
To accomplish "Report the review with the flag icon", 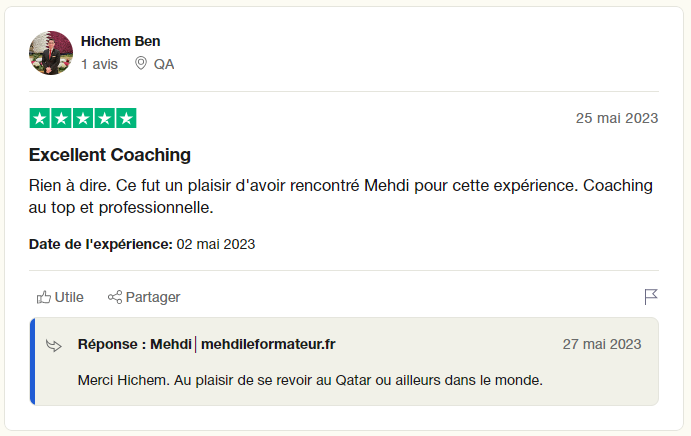I will tap(650, 297).
